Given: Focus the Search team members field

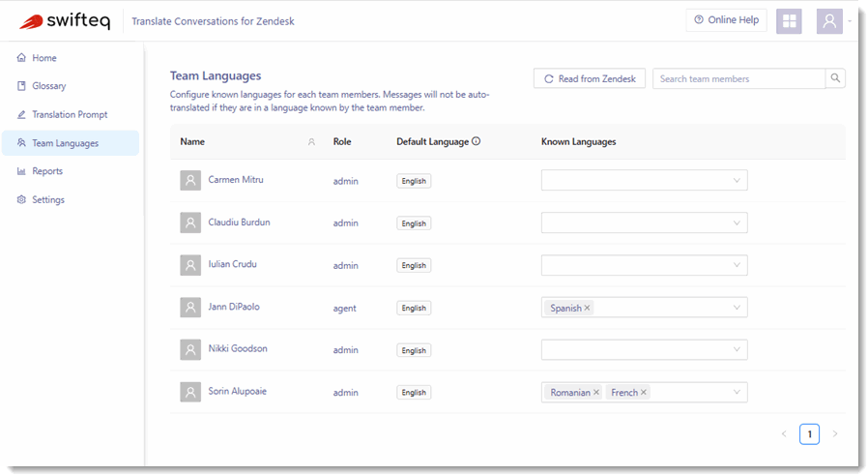Looking at the screenshot, I should (x=738, y=78).
